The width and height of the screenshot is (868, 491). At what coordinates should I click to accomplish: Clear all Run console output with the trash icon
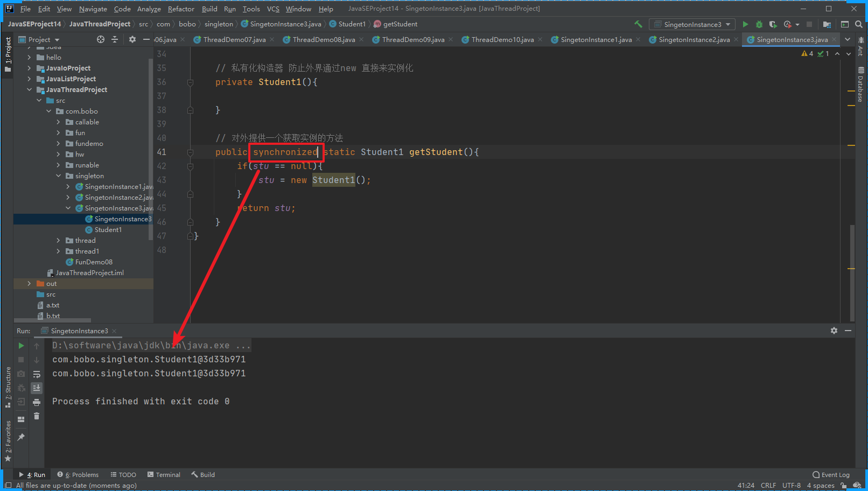(x=37, y=416)
